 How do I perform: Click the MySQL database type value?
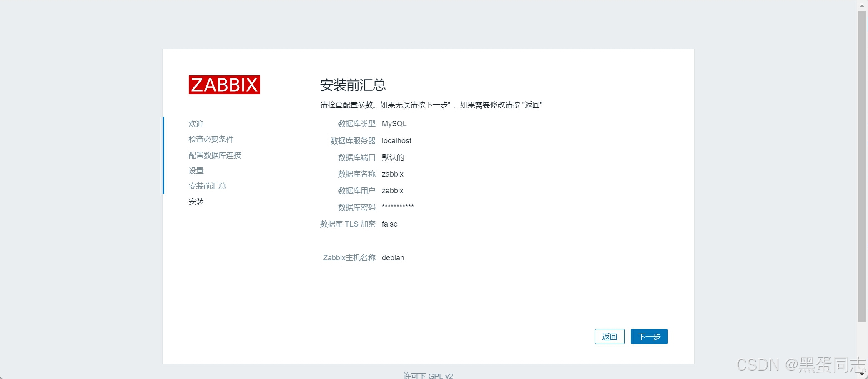coord(394,124)
